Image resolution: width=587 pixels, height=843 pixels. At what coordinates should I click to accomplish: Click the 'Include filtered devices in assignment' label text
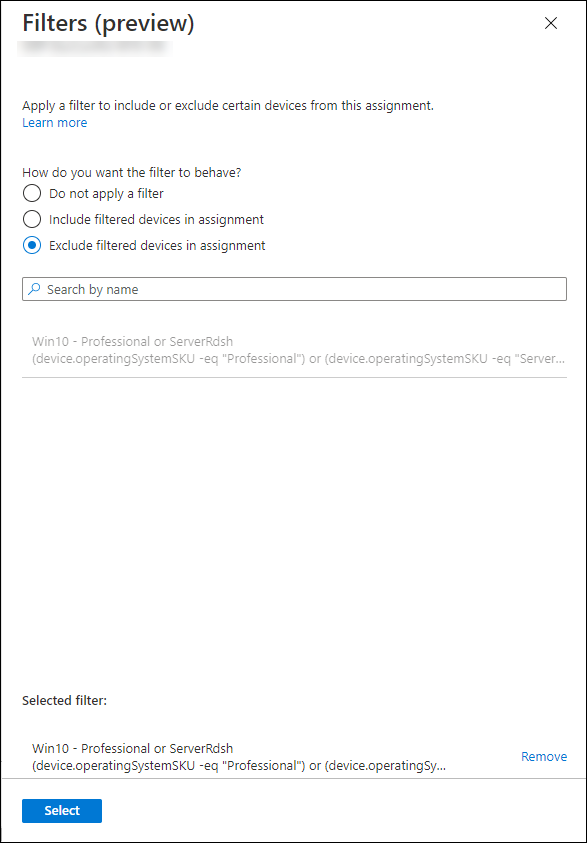tap(156, 219)
